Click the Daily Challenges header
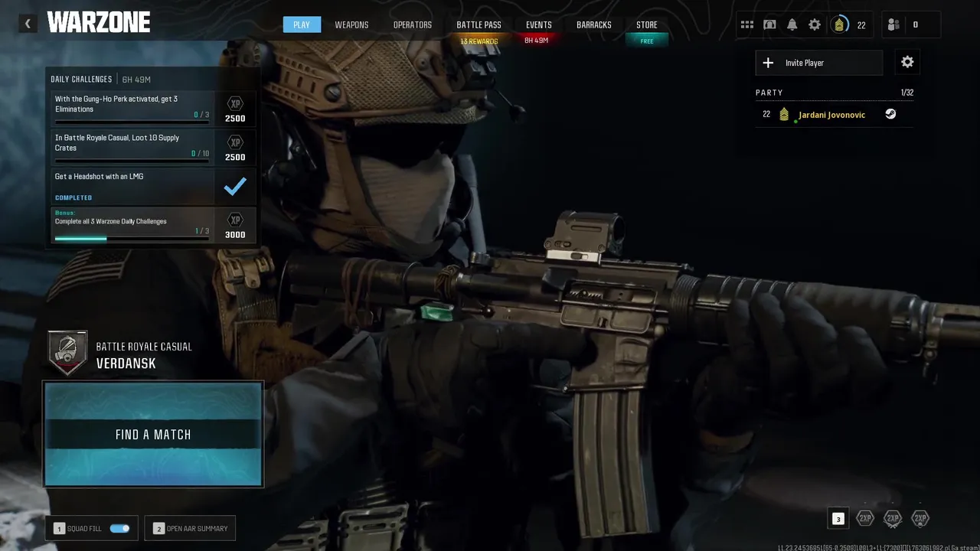 coord(81,80)
